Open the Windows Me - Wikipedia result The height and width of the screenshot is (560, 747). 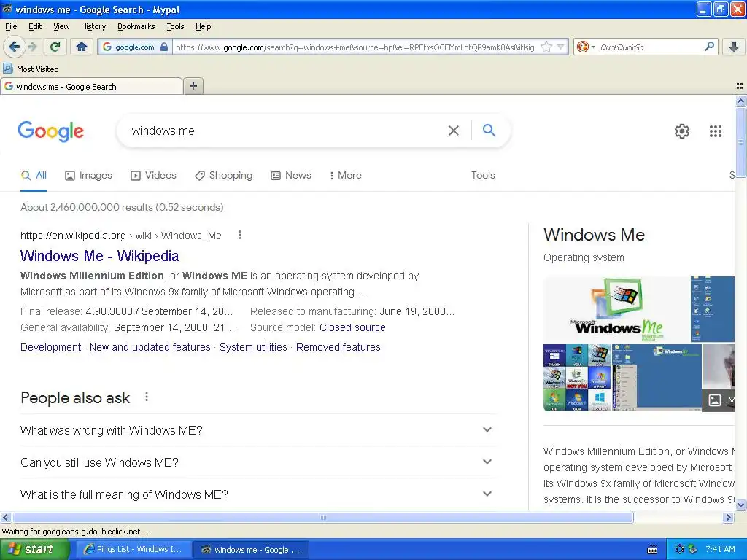click(99, 256)
